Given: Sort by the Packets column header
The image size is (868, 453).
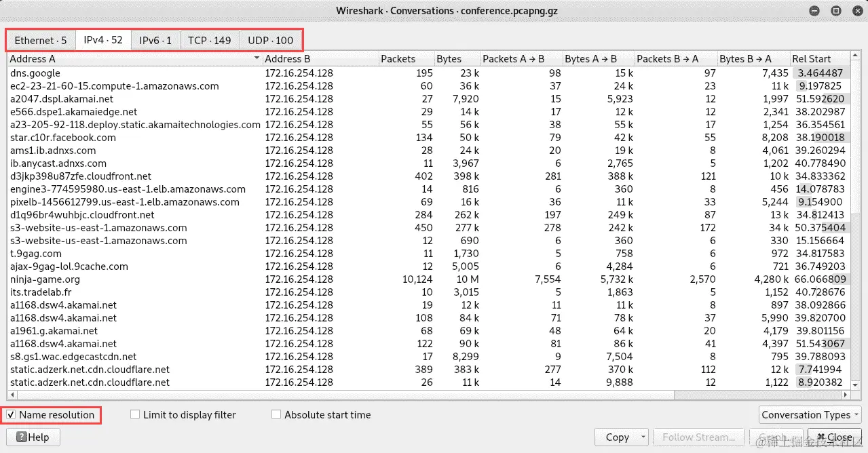Looking at the screenshot, I should 407,59.
